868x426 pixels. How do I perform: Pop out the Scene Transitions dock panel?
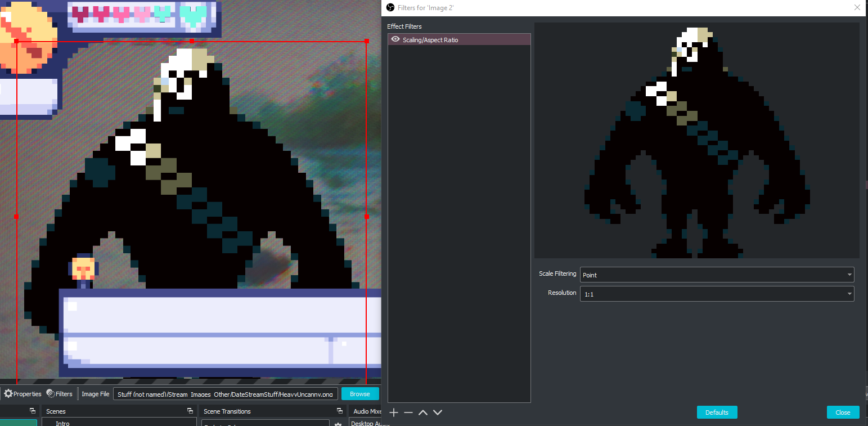[339, 411]
